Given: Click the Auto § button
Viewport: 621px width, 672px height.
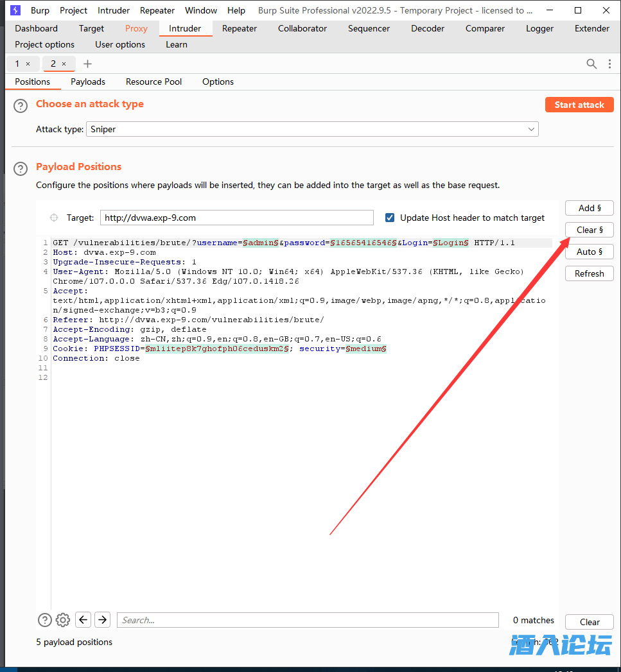Looking at the screenshot, I should coord(590,252).
